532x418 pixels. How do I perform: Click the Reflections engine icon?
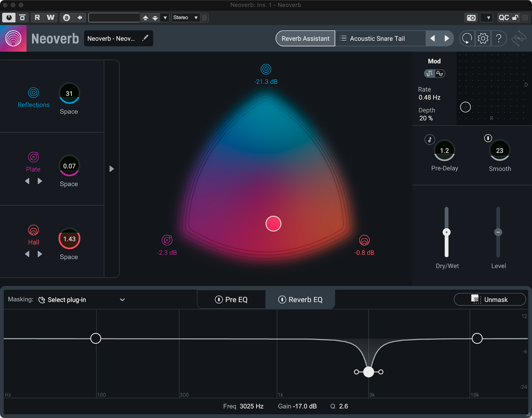[34, 93]
